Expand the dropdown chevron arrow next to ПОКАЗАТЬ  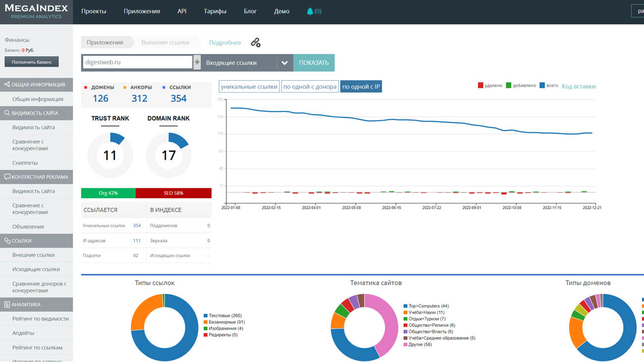point(284,63)
